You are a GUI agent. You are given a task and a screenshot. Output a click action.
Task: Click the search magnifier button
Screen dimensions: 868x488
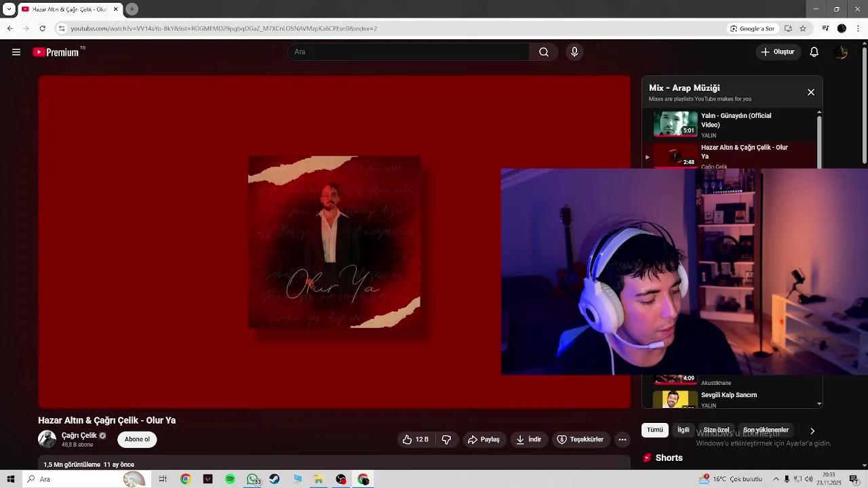coord(544,52)
